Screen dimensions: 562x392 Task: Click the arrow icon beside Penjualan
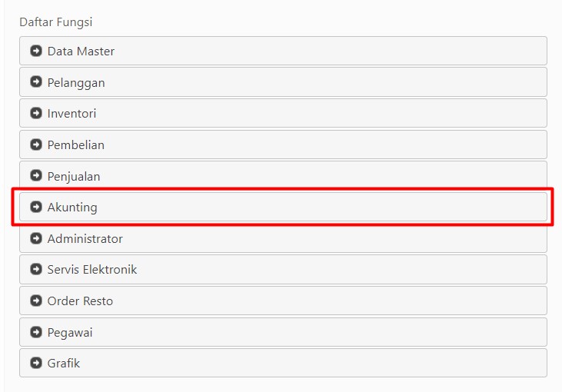coord(36,175)
